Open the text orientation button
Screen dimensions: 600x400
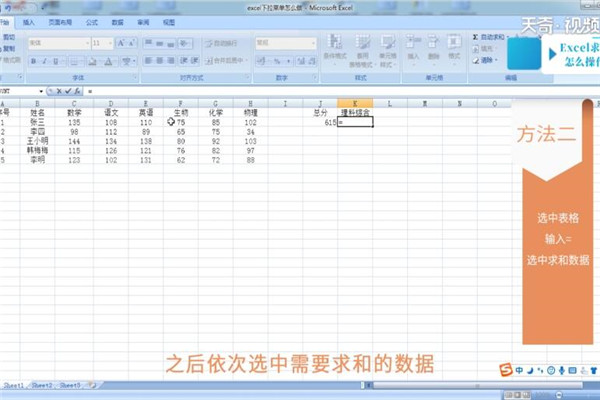pos(185,43)
